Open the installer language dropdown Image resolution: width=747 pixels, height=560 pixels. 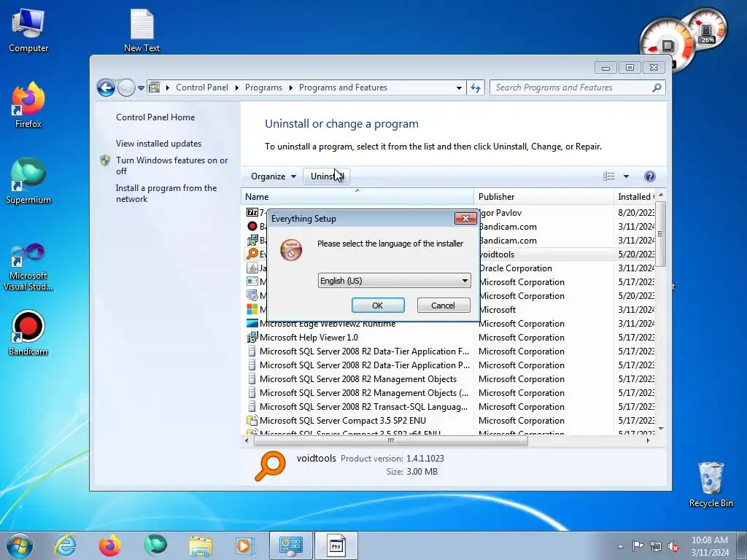coord(394,281)
